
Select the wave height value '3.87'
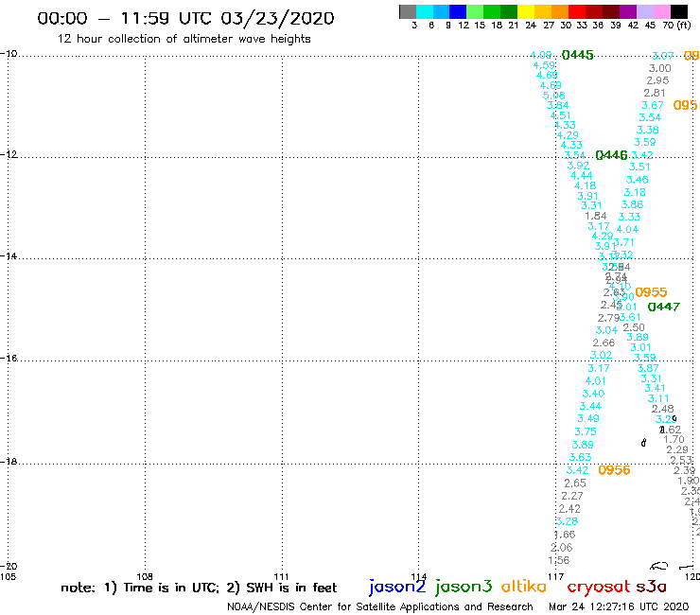pos(648,368)
